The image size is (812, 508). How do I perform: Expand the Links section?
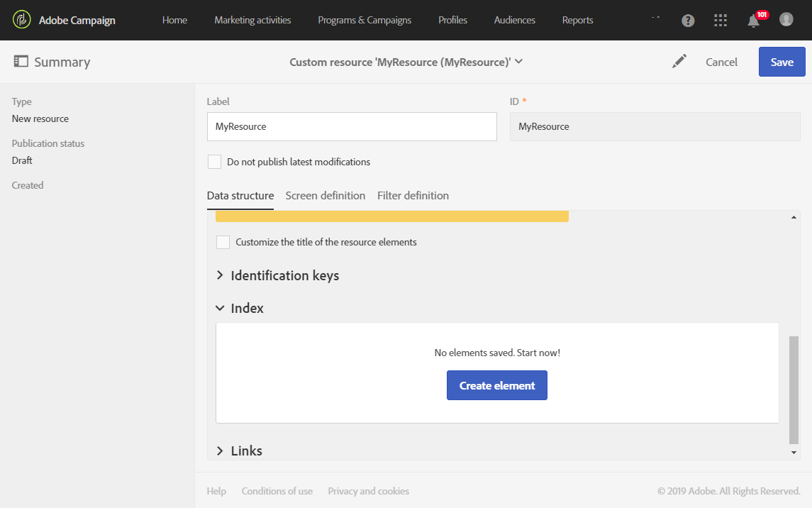(x=220, y=451)
